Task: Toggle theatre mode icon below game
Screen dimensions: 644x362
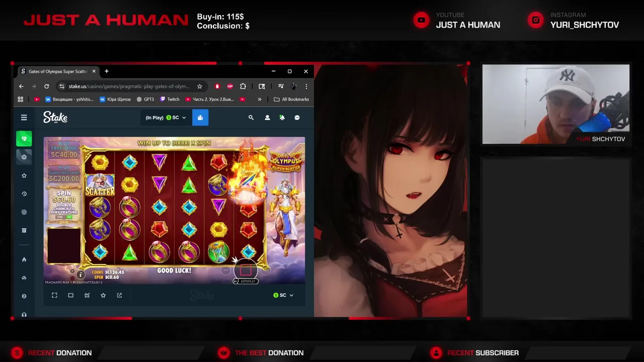Action: click(70, 295)
